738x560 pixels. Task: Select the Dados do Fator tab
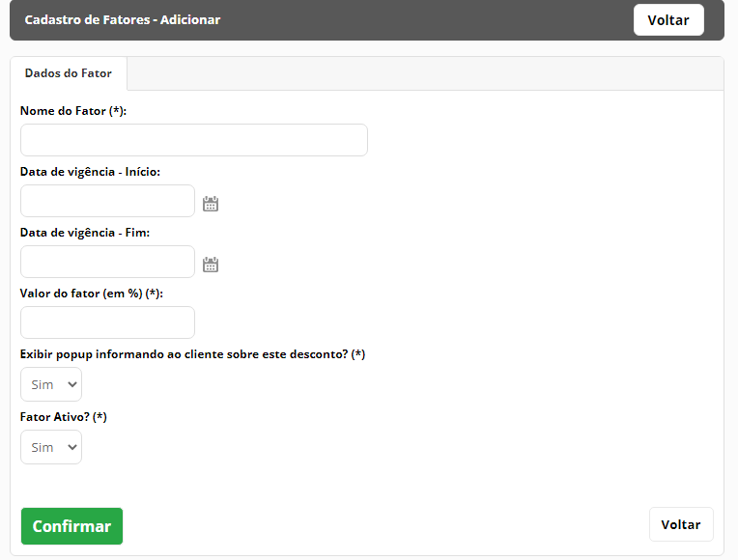click(x=69, y=73)
